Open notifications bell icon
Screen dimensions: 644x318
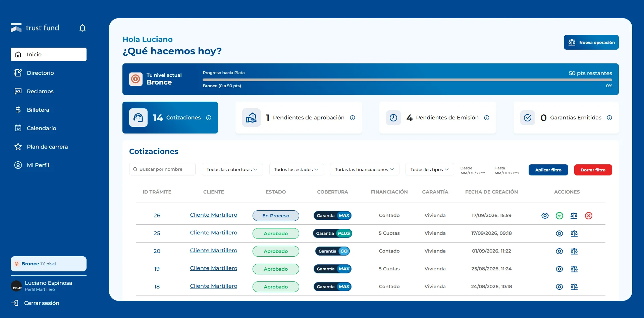tap(83, 28)
